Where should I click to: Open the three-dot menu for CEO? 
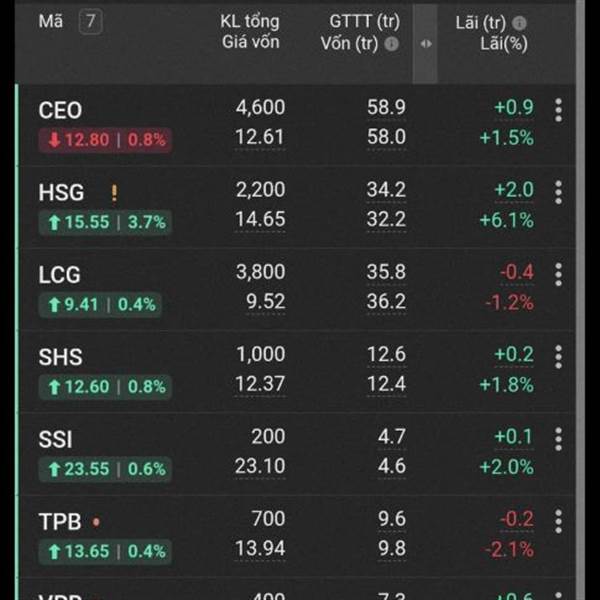558,110
